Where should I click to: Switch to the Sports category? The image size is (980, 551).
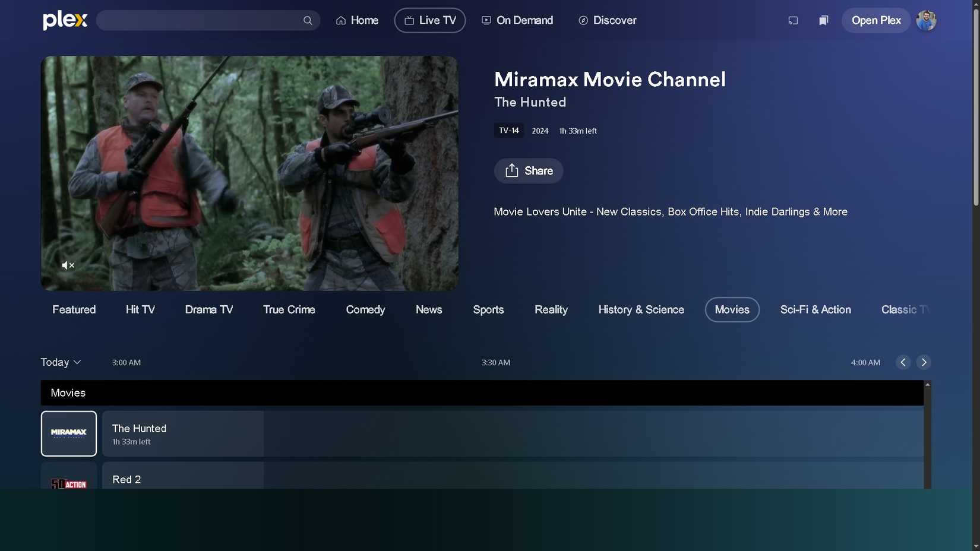pos(488,310)
